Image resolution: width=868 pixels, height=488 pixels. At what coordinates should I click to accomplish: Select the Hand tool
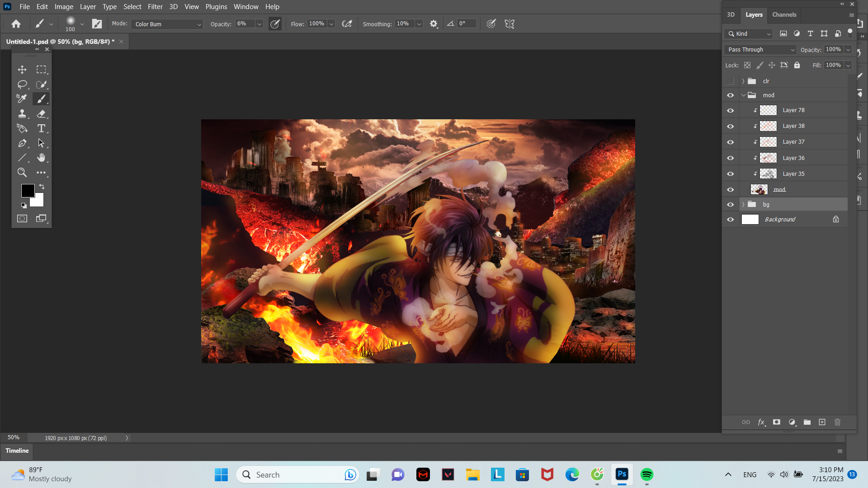pos(41,158)
